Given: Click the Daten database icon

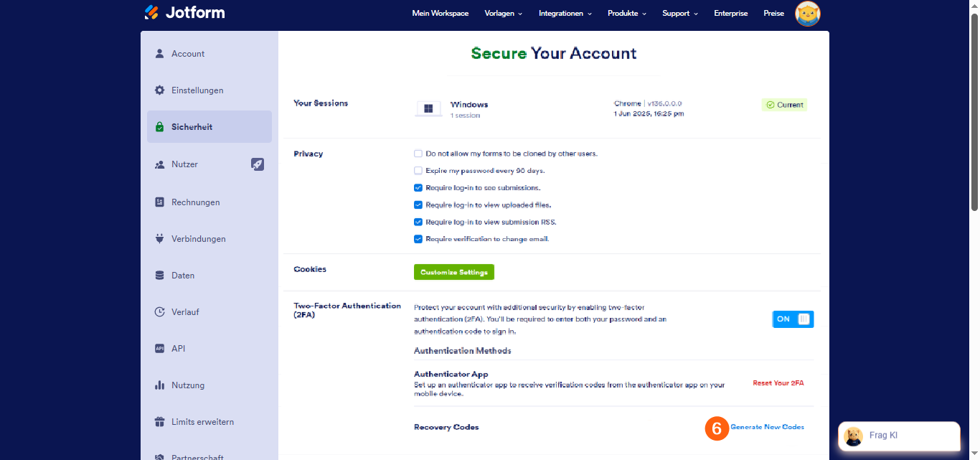Looking at the screenshot, I should click(160, 276).
